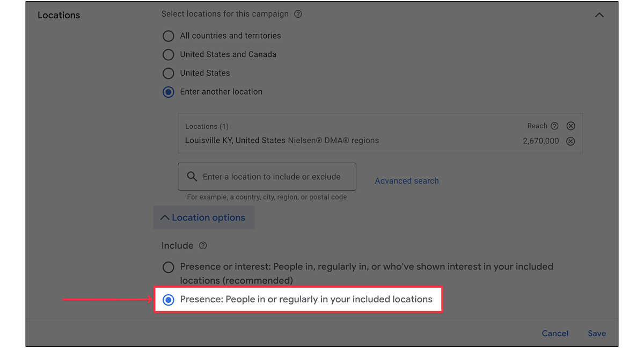644x348 pixels.
Task: Click the magnifying glass search icon
Action: [x=192, y=177]
